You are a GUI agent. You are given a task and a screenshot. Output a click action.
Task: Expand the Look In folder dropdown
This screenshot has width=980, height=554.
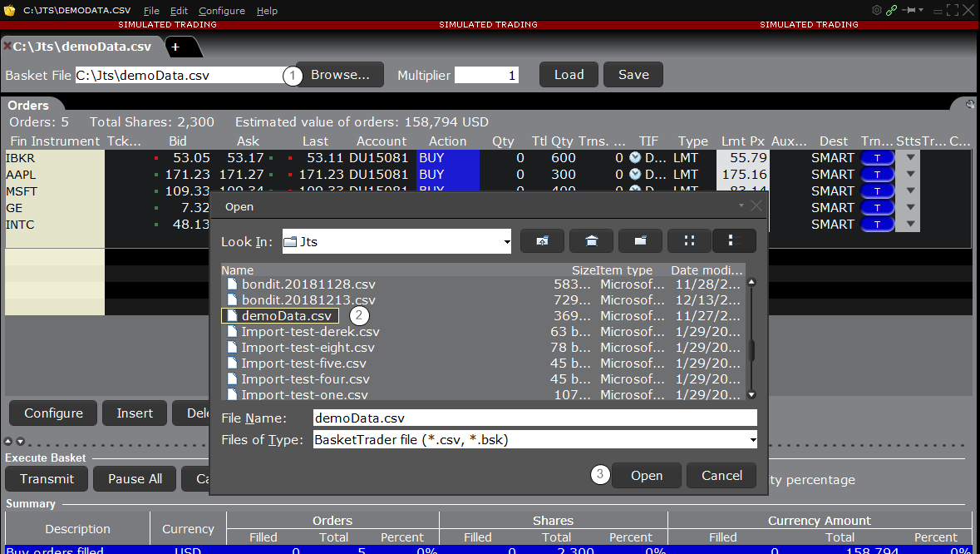(507, 242)
